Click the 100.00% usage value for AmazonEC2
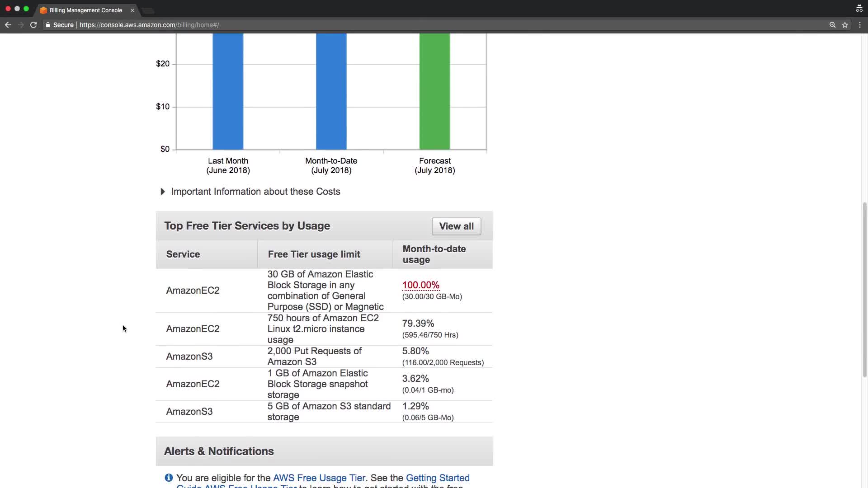Screen dimensions: 868x488 pos(420,285)
